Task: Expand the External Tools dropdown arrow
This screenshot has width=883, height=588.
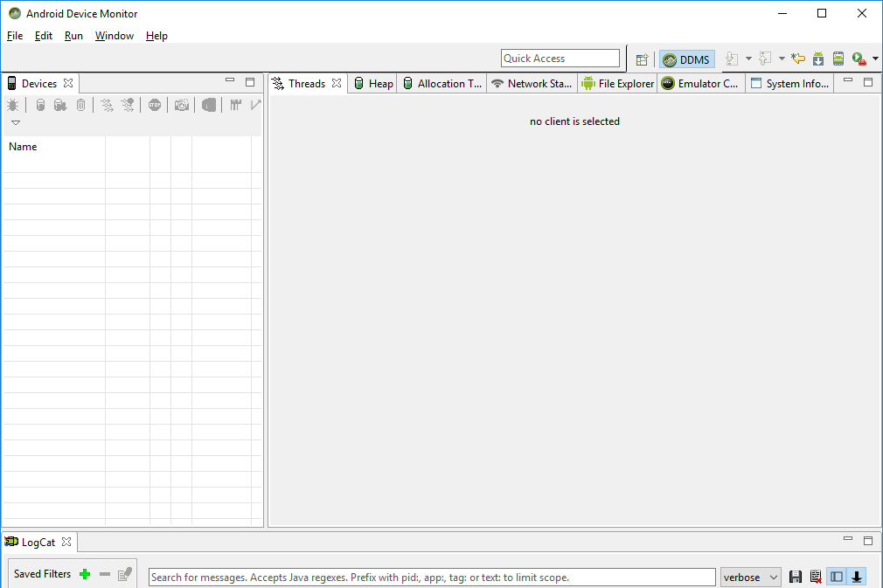Action: pyautogui.click(x=875, y=59)
